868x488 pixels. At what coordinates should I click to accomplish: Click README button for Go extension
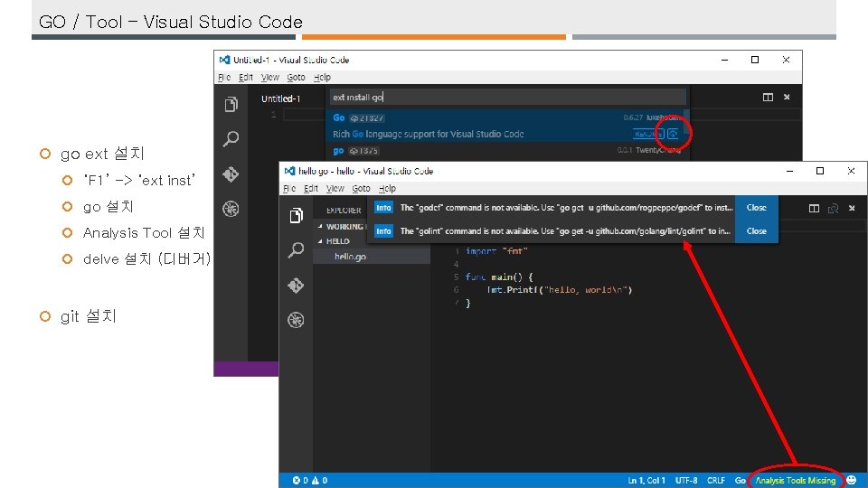click(x=648, y=134)
